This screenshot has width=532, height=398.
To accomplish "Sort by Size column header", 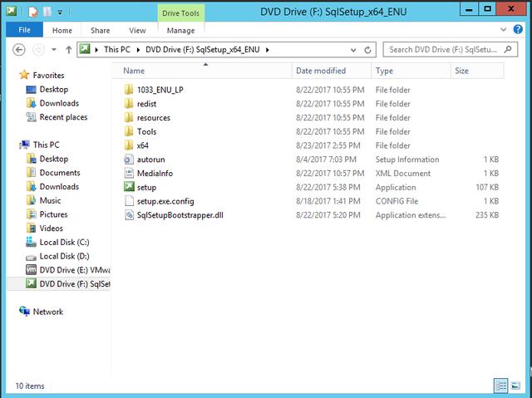I will click(477, 71).
